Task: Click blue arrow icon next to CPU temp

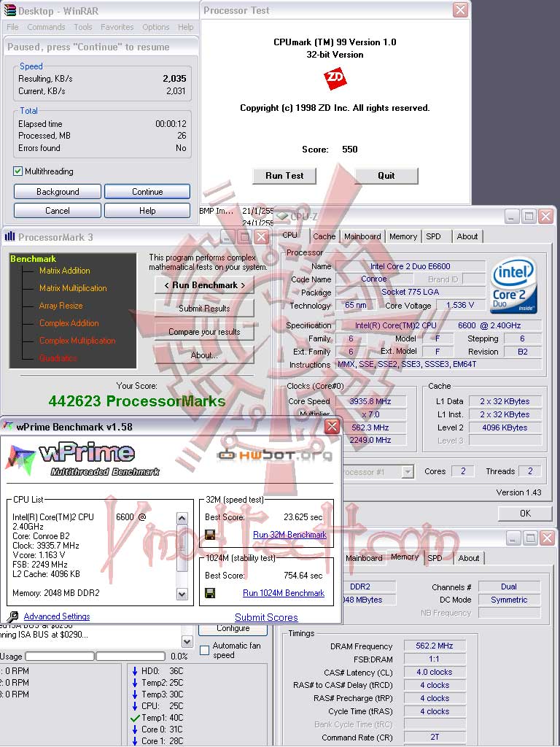Action: pyautogui.click(x=135, y=706)
